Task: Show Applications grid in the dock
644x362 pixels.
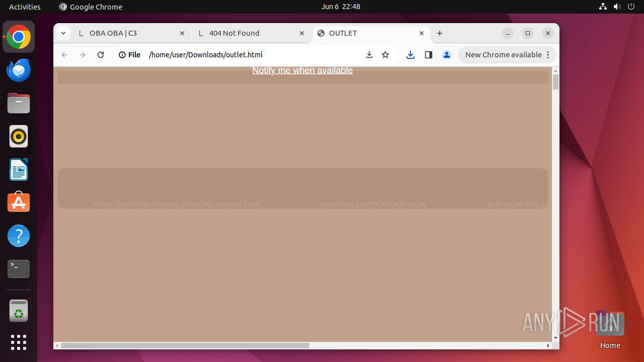Action: pos(19,342)
